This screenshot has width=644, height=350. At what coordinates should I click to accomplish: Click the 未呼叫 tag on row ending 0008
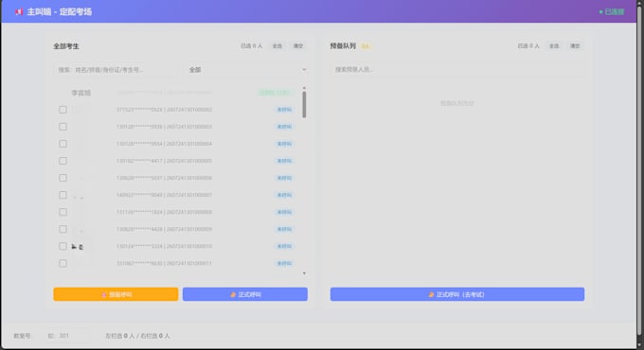click(x=284, y=212)
